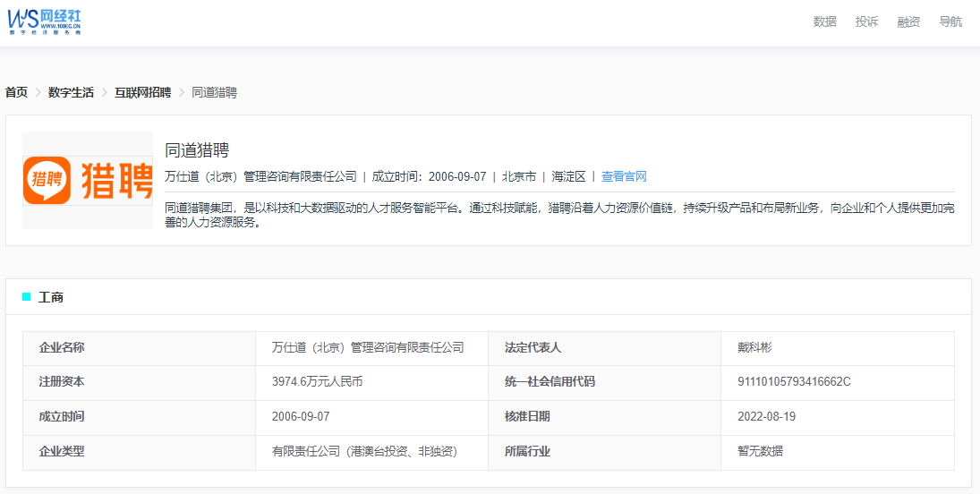The width and height of the screenshot is (980, 494).
Task: Open the 数据 nav item
Action: tap(824, 21)
